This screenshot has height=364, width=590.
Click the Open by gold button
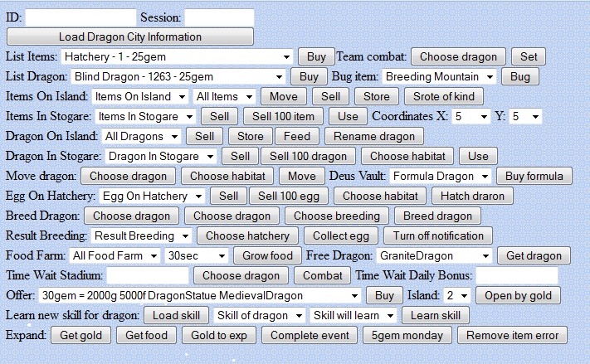(518, 296)
